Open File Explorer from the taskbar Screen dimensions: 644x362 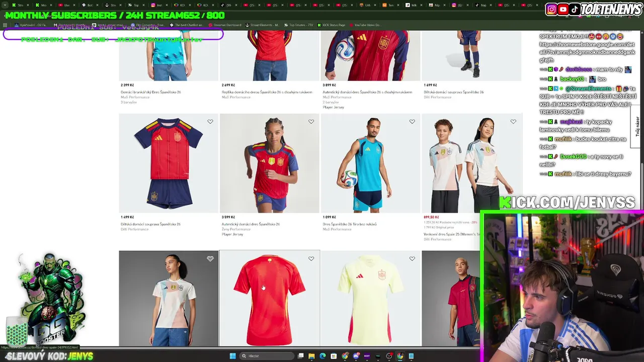(311, 356)
